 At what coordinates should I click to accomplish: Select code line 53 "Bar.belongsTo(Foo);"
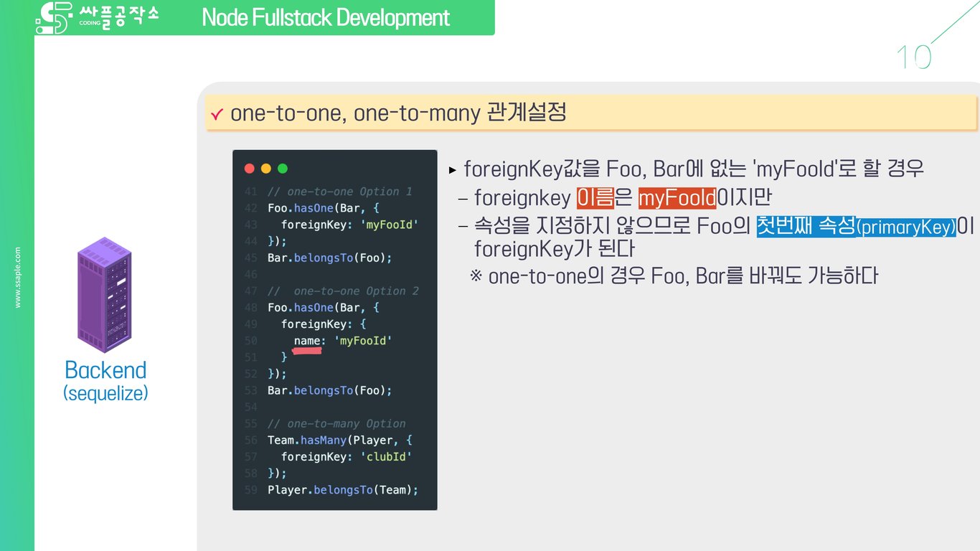pyautogui.click(x=330, y=390)
